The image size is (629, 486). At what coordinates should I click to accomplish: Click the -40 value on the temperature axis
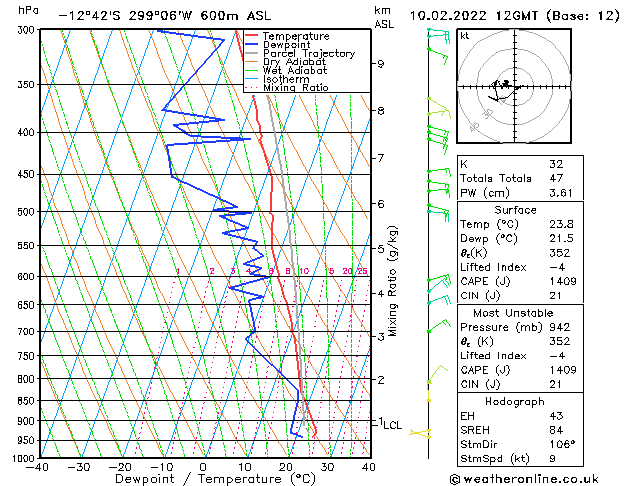[x=38, y=468]
